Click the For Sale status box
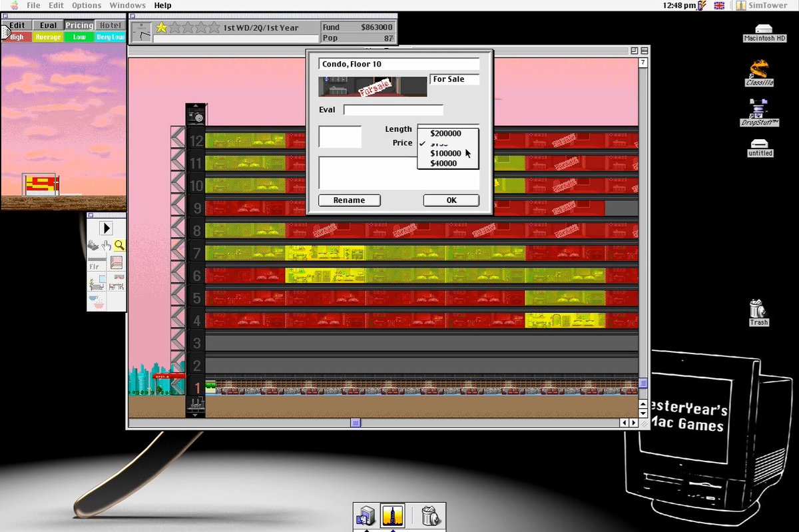 click(455, 79)
